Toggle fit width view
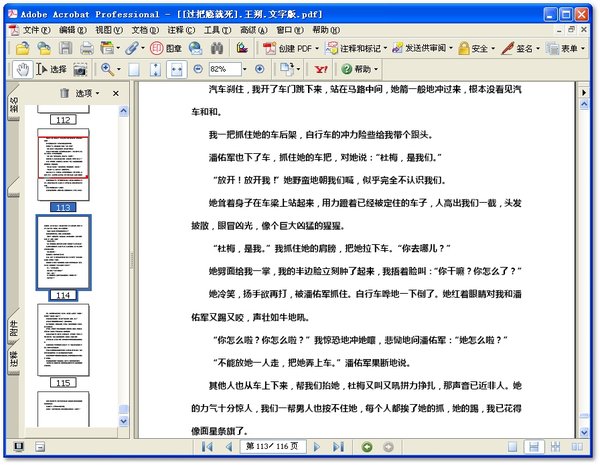 click(x=176, y=70)
